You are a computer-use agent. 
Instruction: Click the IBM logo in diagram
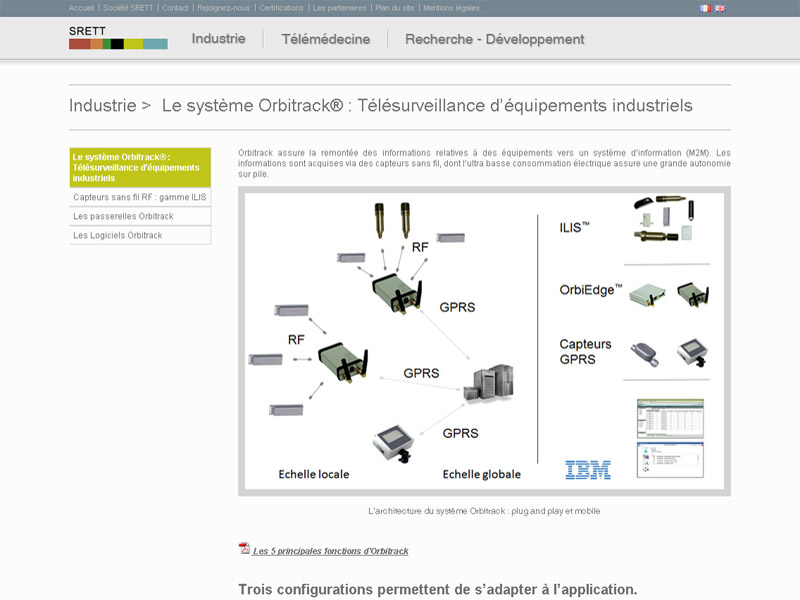click(x=588, y=470)
